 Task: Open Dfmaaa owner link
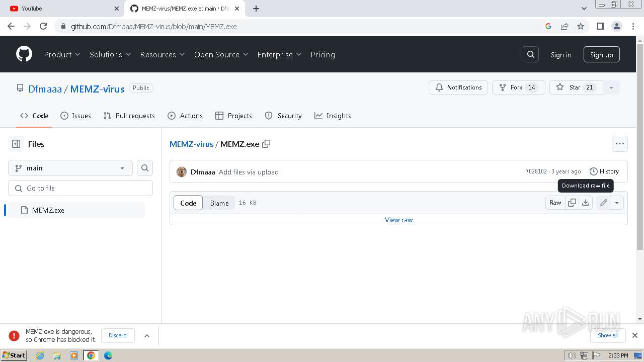click(45, 89)
